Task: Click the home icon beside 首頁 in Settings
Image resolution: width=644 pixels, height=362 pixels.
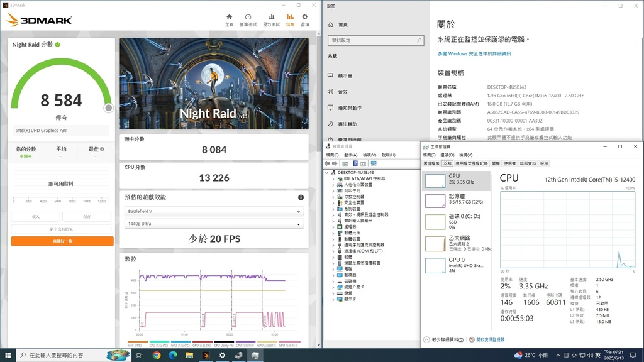Action: pyautogui.click(x=331, y=25)
